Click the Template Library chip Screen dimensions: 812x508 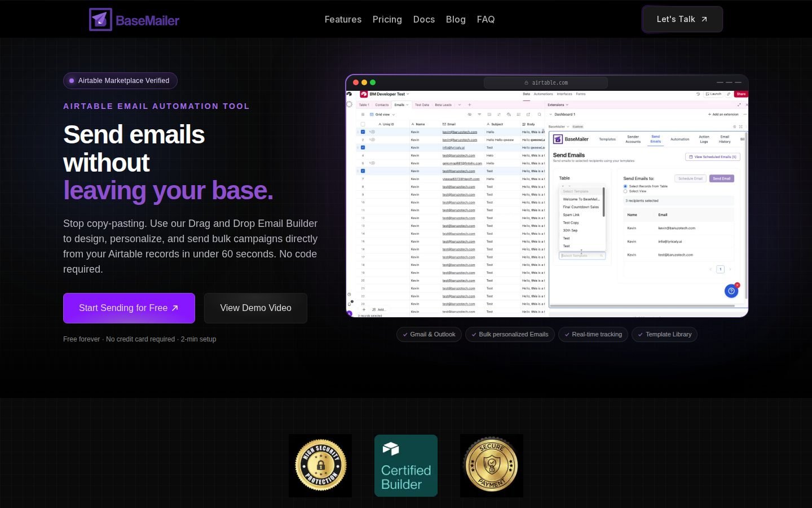pos(664,335)
